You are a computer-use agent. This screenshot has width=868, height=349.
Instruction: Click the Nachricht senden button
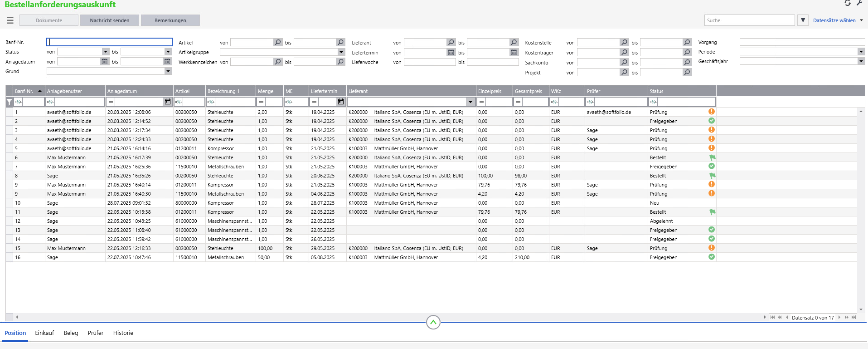tap(110, 20)
